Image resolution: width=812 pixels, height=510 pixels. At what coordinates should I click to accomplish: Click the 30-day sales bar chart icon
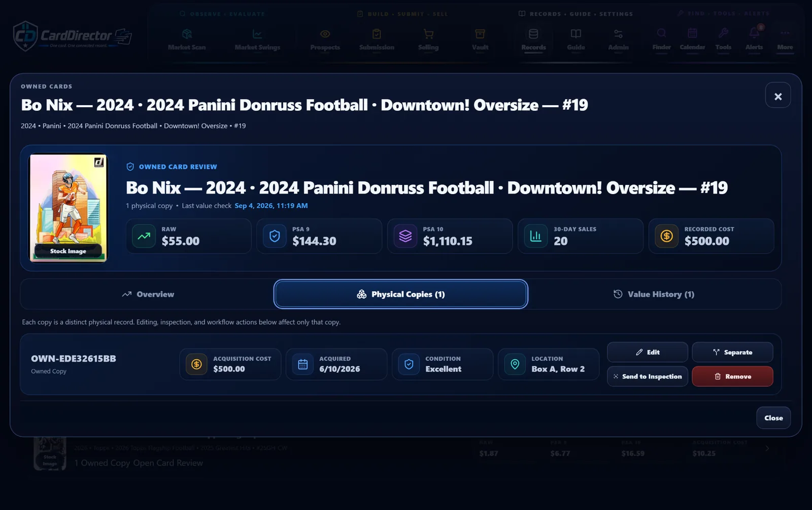pyautogui.click(x=536, y=236)
